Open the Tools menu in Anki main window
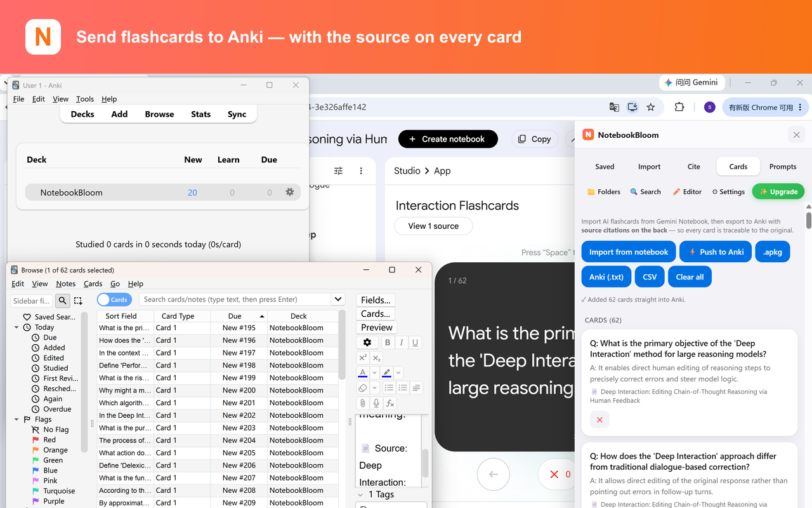Screen dimensions: 812x508 (85, 99)
